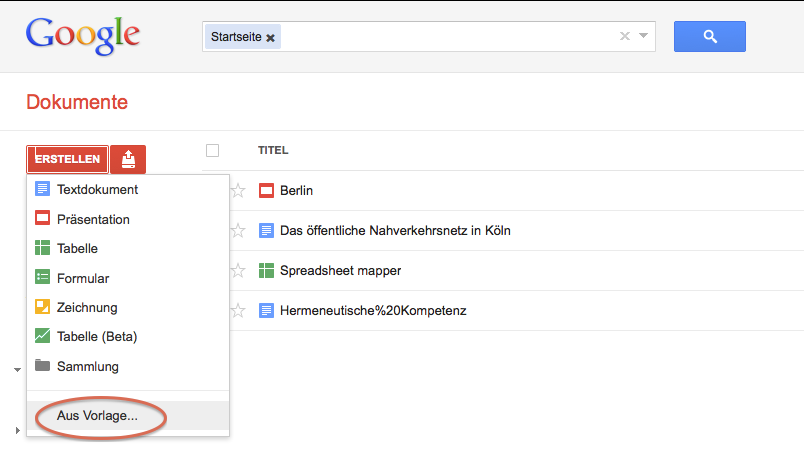Click the Berlin presentation file icon
804x472 pixels.
coord(266,191)
